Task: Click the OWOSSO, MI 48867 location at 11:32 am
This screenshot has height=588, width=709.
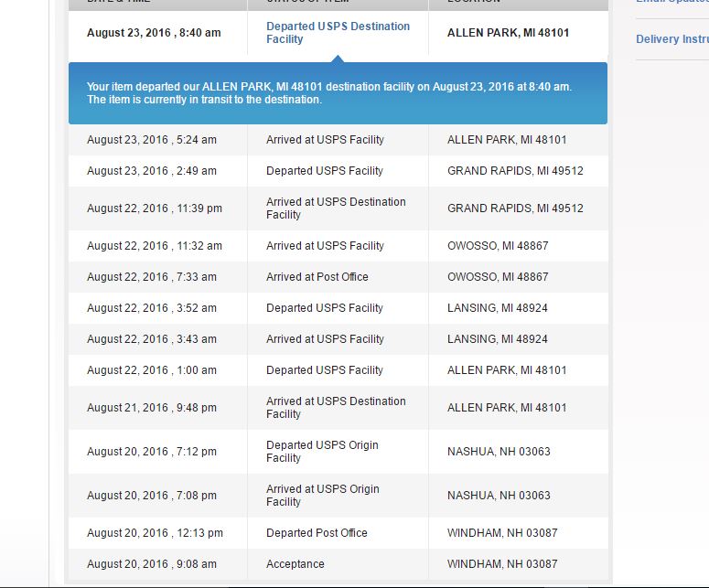Action: tap(498, 246)
